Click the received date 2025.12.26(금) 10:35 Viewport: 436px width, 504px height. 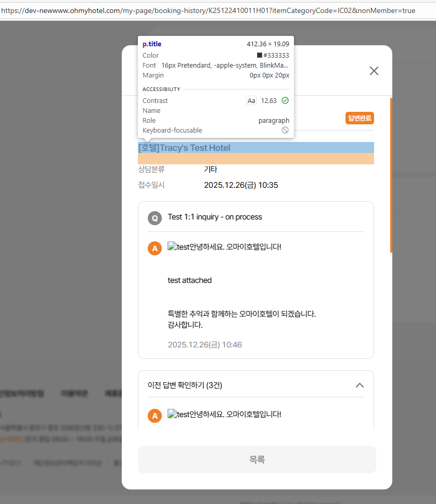[x=241, y=185]
